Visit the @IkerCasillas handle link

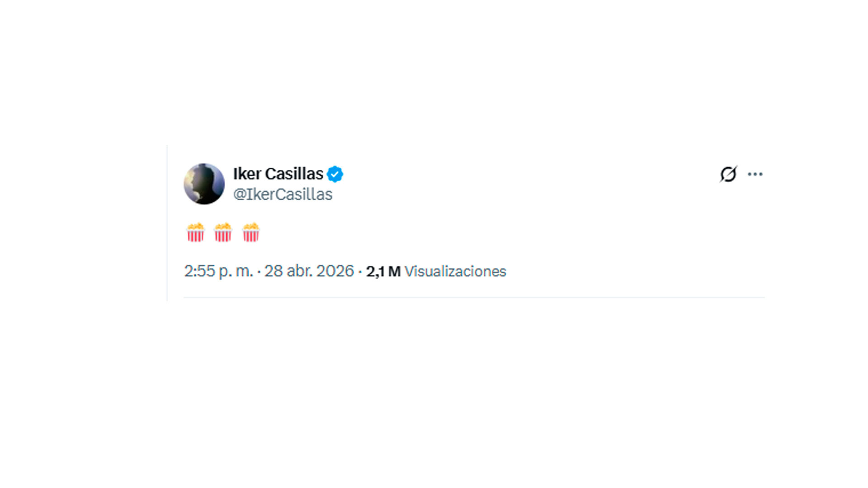pyautogui.click(x=283, y=194)
